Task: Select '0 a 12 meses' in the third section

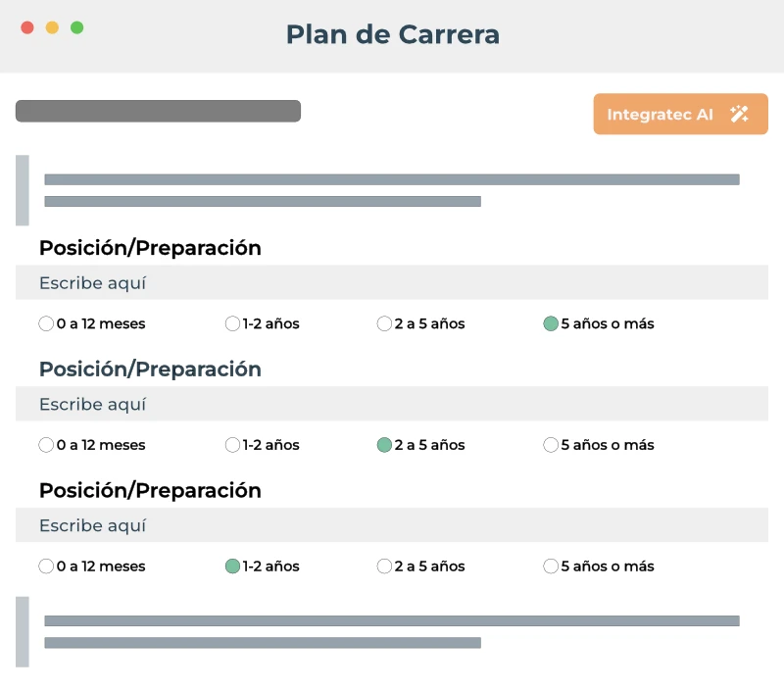Action: (x=46, y=567)
